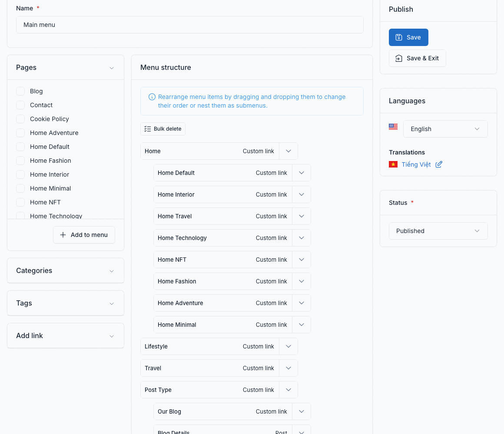
Task: Check the Blog page checkbox
Action: point(20,91)
